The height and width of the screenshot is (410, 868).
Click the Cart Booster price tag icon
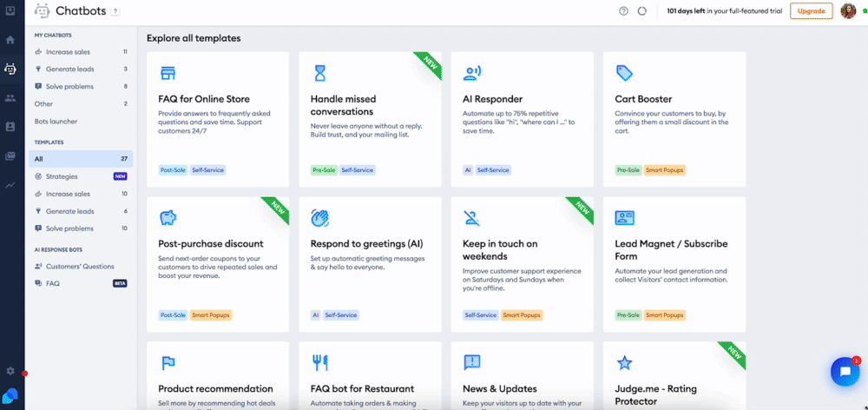pyautogui.click(x=624, y=73)
